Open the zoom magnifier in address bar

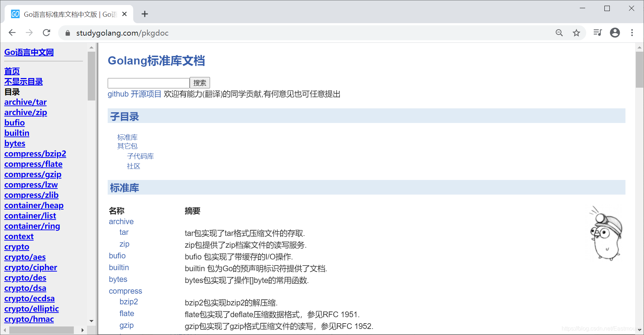click(559, 33)
